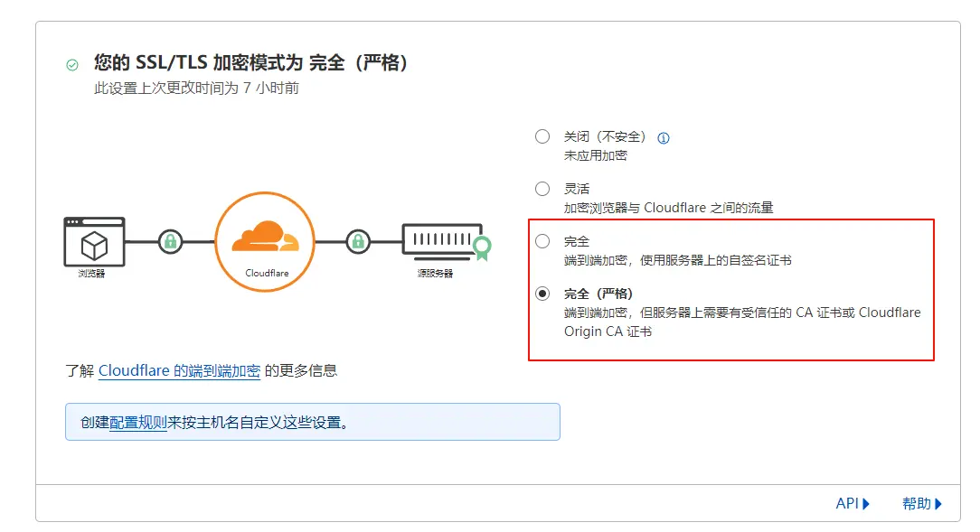The height and width of the screenshot is (532, 980).
Task: Expand the 帮助 section
Action: [x=922, y=503]
